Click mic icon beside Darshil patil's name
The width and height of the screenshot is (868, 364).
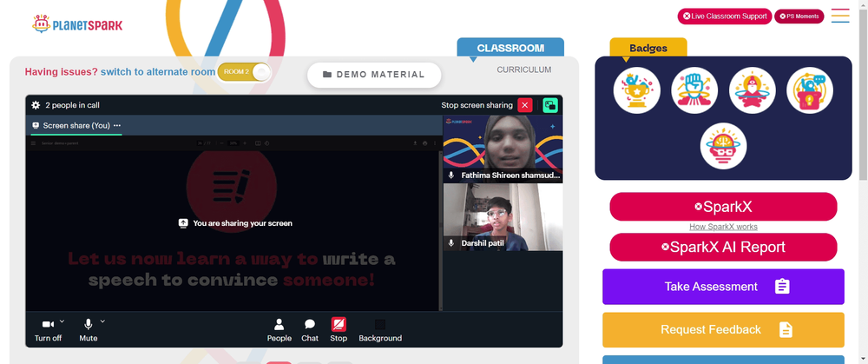[x=451, y=243]
